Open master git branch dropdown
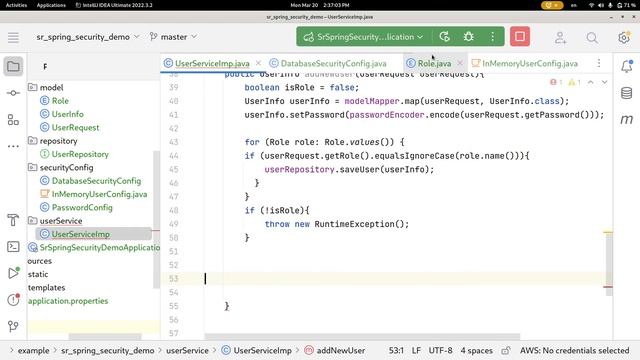Viewport: 640px width, 360px height. 173,37
